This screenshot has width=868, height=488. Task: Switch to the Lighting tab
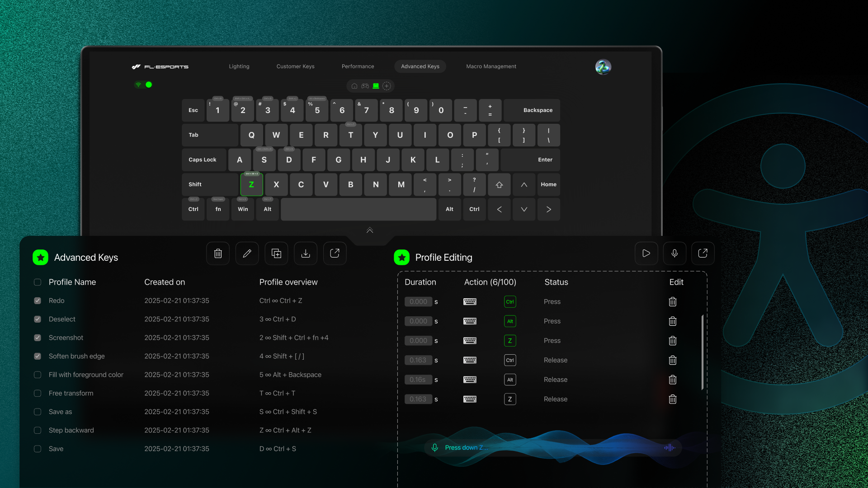(x=239, y=66)
